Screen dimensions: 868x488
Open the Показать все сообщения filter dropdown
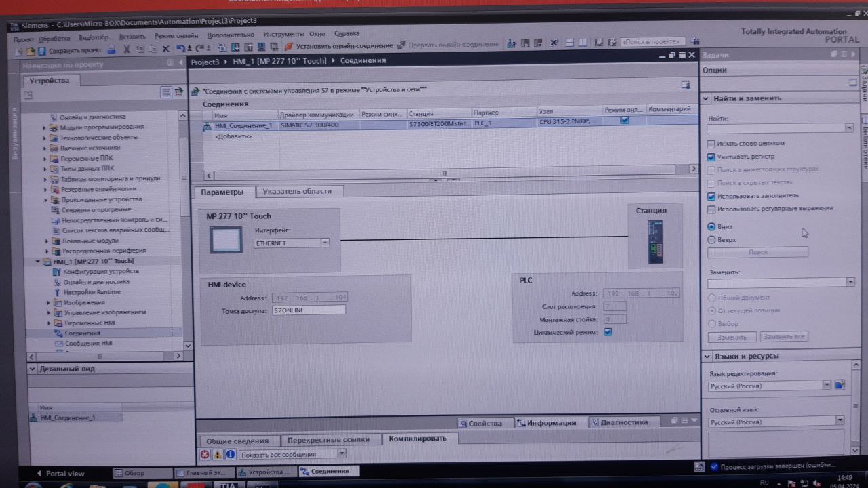[341, 454]
